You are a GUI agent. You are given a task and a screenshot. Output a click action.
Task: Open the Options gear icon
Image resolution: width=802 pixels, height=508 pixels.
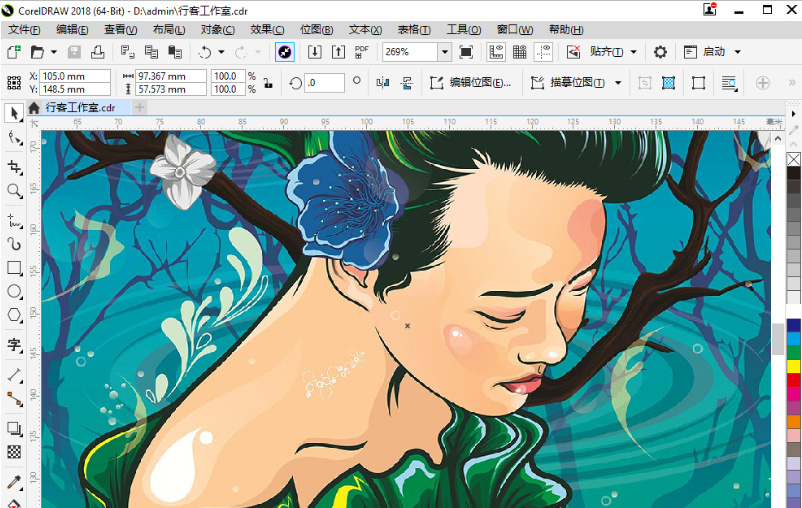pos(660,52)
